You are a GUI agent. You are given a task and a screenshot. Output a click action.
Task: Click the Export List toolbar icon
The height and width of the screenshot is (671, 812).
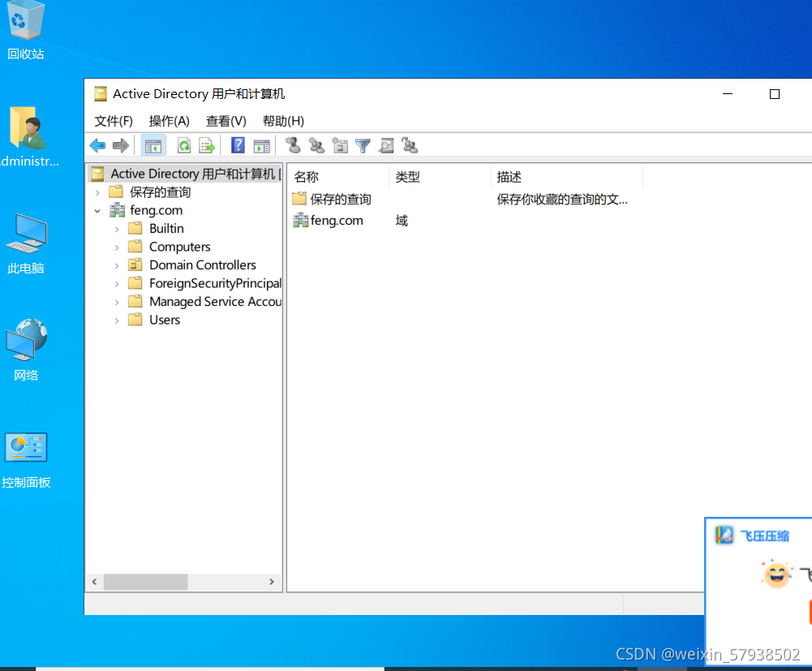click(x=207, y=145)
